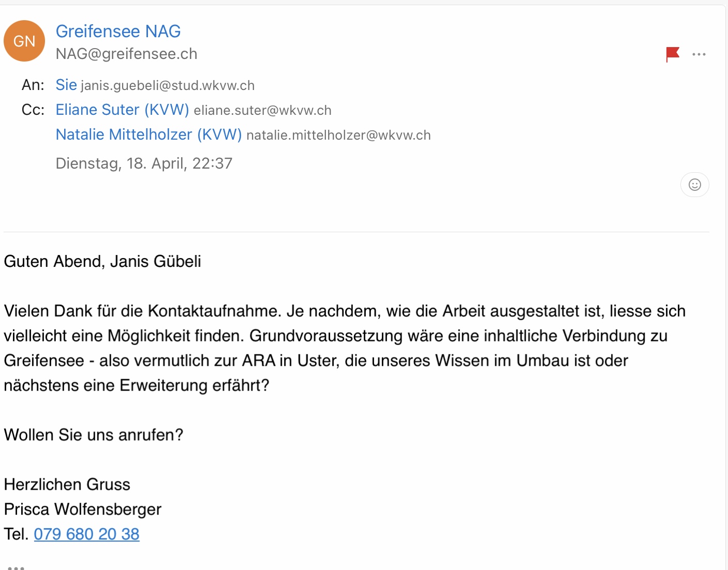Add an emoji reaction to the message

(x=694, y=185)
